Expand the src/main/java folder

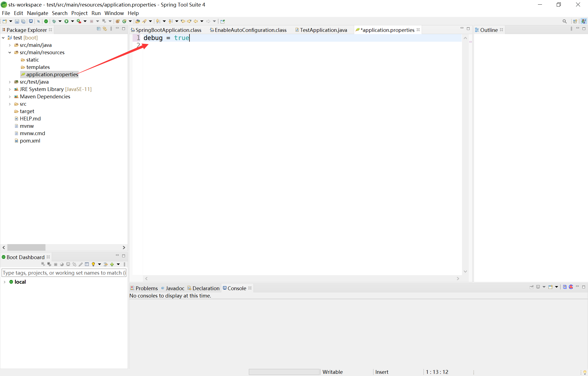[x=10, y=45]
